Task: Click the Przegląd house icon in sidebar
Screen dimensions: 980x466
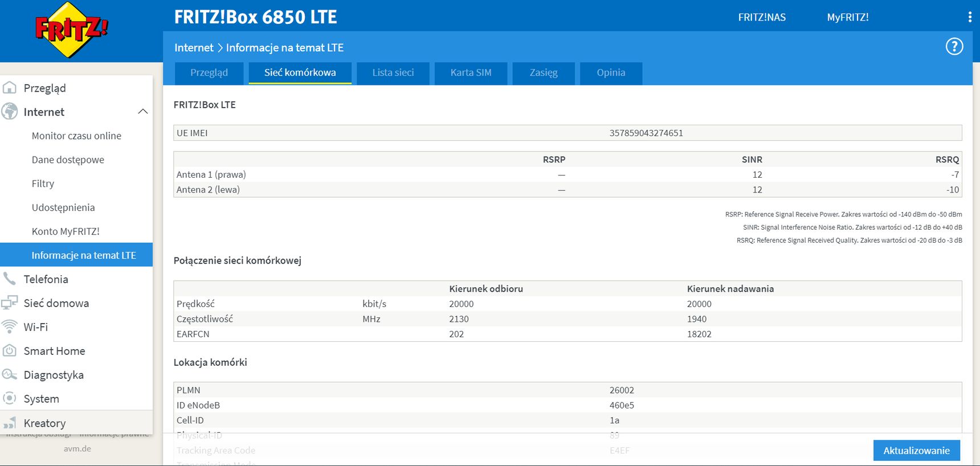Action: 10,88
